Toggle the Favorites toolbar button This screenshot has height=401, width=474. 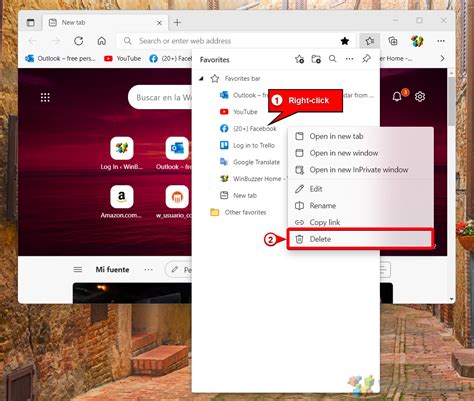369,41
